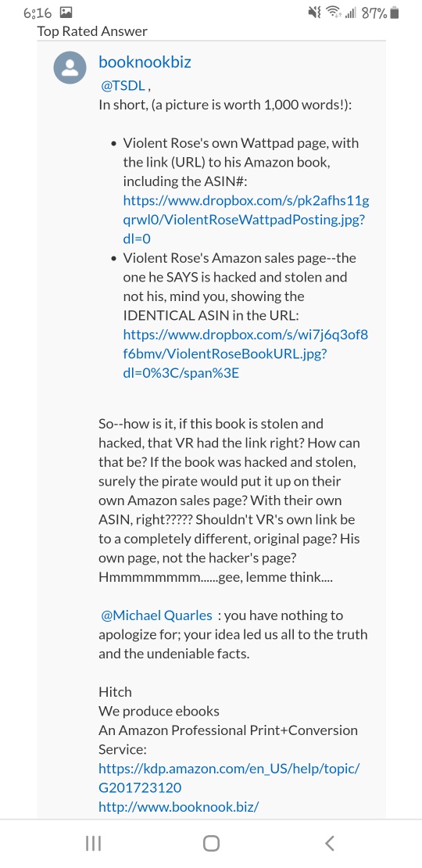Tap the booknookbiz user avatar icon
This screenshot has height=868, width=422.
(70, 68)
